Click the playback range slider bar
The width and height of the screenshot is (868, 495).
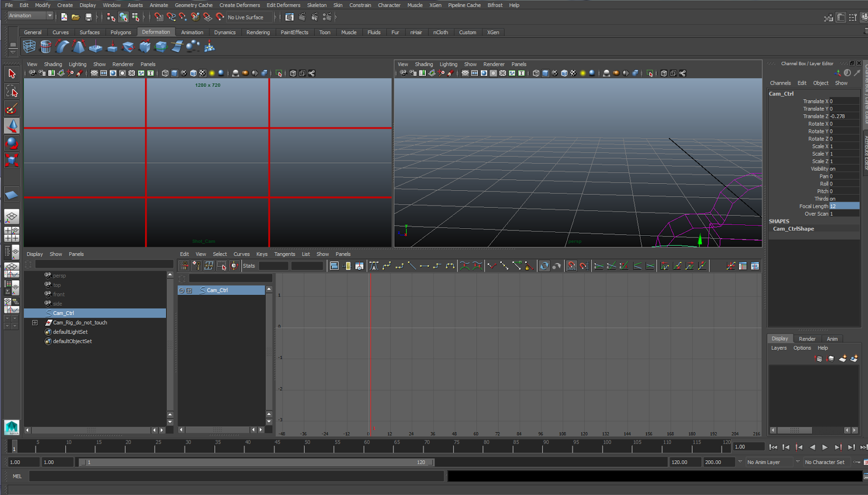257,462
